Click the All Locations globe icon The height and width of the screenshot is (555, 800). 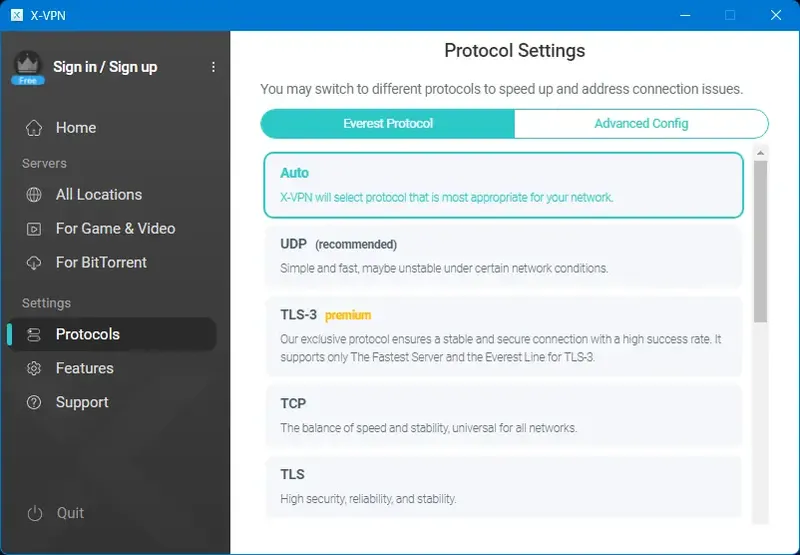tap(34, 195)
